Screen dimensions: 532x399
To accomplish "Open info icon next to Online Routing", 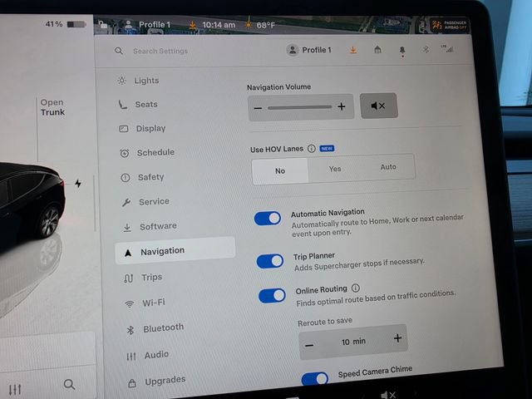I will (355, 288).
